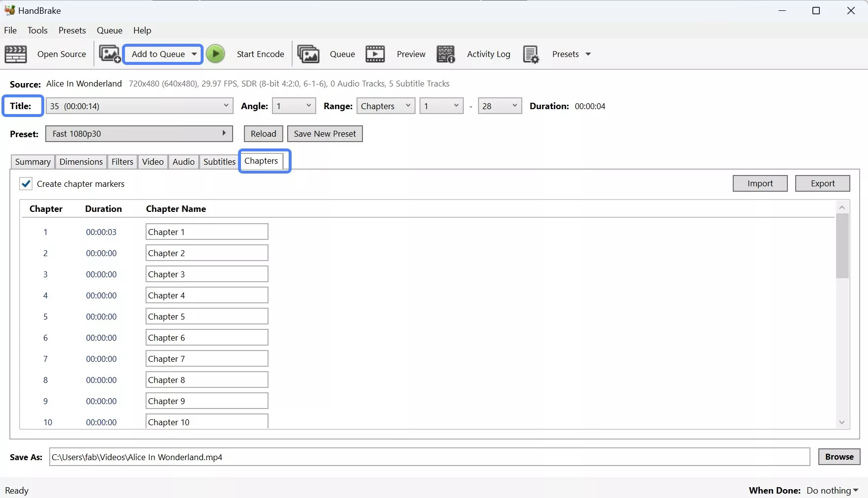This screenshot has height=498, width=868.
Task: Open the When Done dropdown
Action: pos(832,490)
